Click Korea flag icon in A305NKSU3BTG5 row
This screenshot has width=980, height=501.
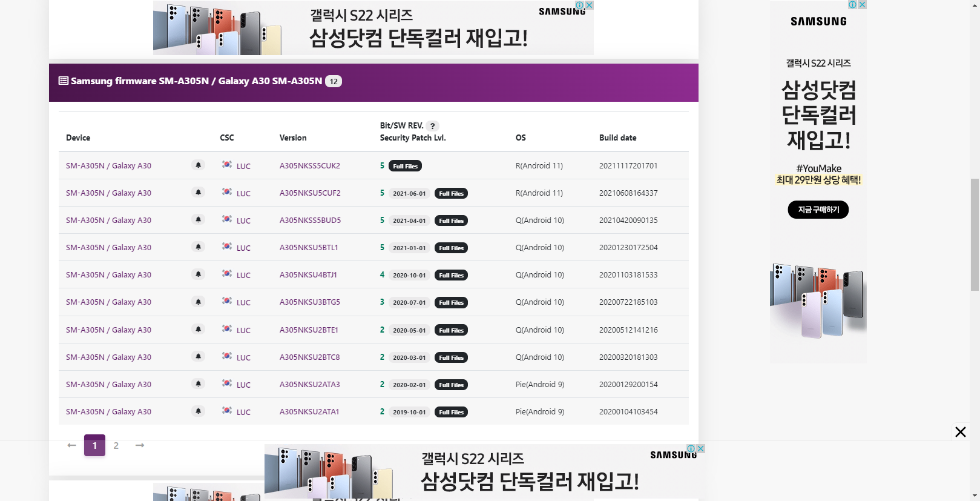(x=227, y=300)
